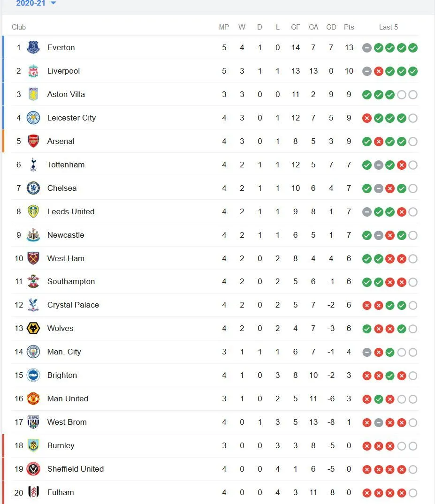Sort the table by the Pts column
Viewport: 435px width, 504px height.
coord(349,27)
